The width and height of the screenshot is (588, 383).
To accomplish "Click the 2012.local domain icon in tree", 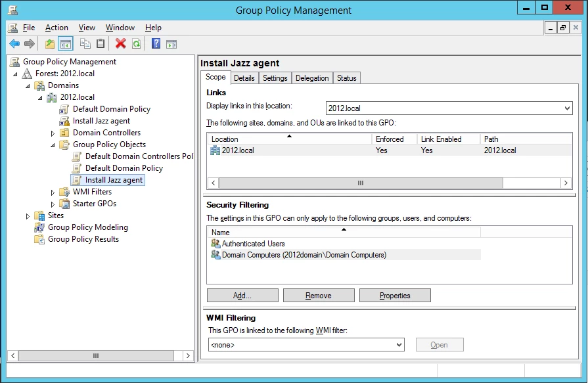I will [x=52, y=97].
